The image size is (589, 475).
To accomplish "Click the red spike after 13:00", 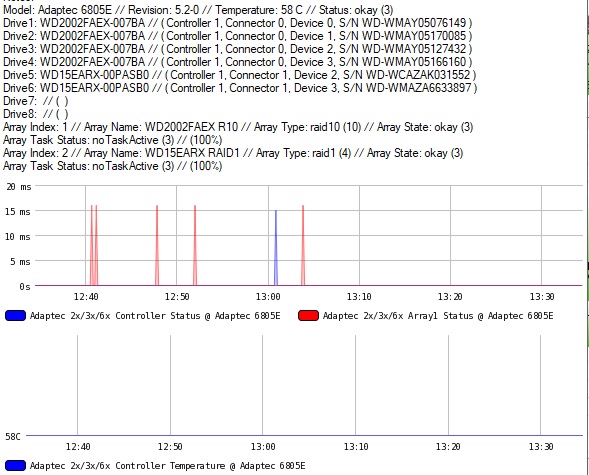I will [x=303, y=246].
